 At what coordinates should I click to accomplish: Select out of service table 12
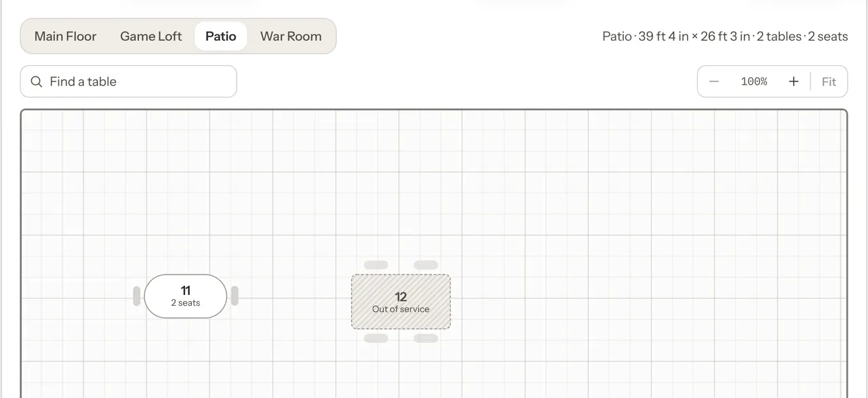[401, 302]
